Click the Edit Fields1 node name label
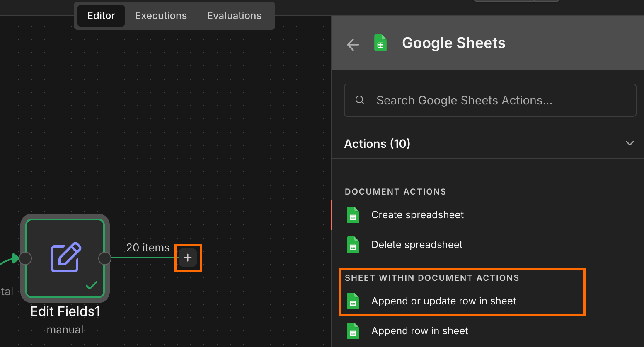The image size is (644, 347). pyautogui.click(x=65, y=311)
